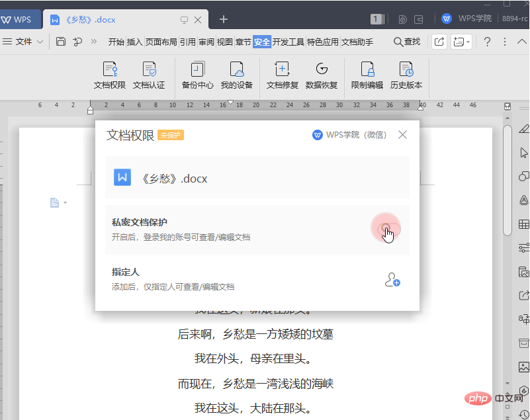Click the add 指定人 icon
The image size is (530, 420).
[392, 280]
